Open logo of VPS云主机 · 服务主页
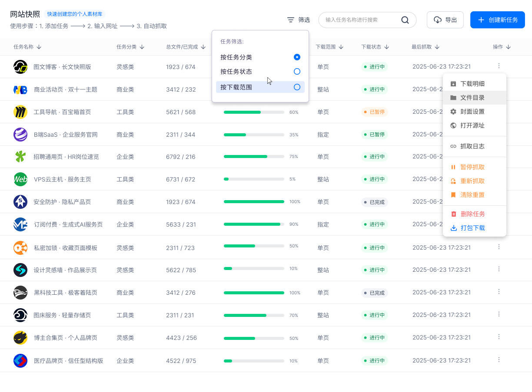The height and width of the screenshot is (392, 532). pos(20,179)
